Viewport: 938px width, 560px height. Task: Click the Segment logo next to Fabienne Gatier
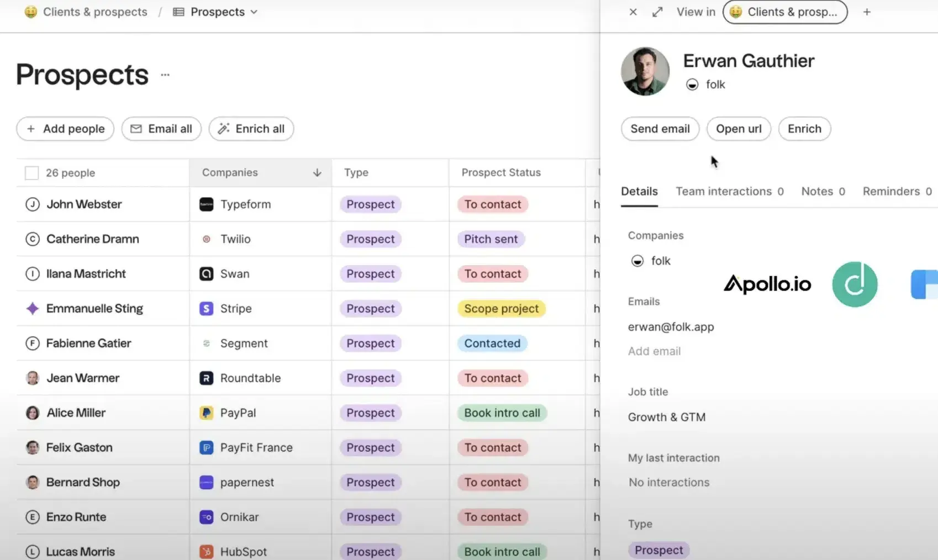206,343
